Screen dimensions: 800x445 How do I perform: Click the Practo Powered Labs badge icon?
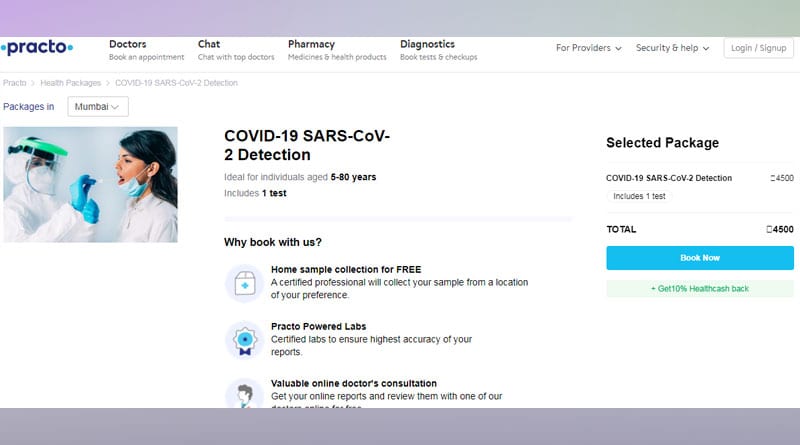point(244,340)
